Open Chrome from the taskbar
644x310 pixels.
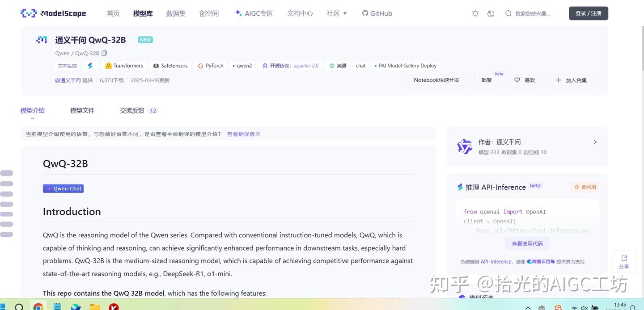pyautogui.click(x=38, y=307)
